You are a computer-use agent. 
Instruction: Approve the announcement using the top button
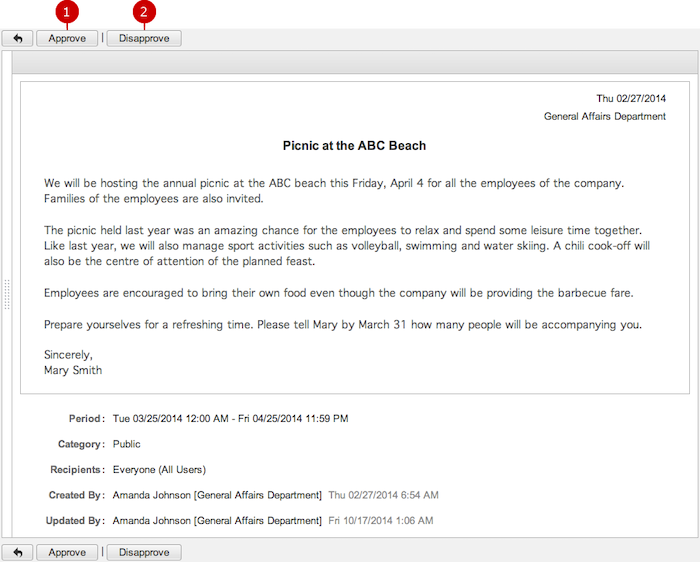pyautogui.click(x=67, y=38)
